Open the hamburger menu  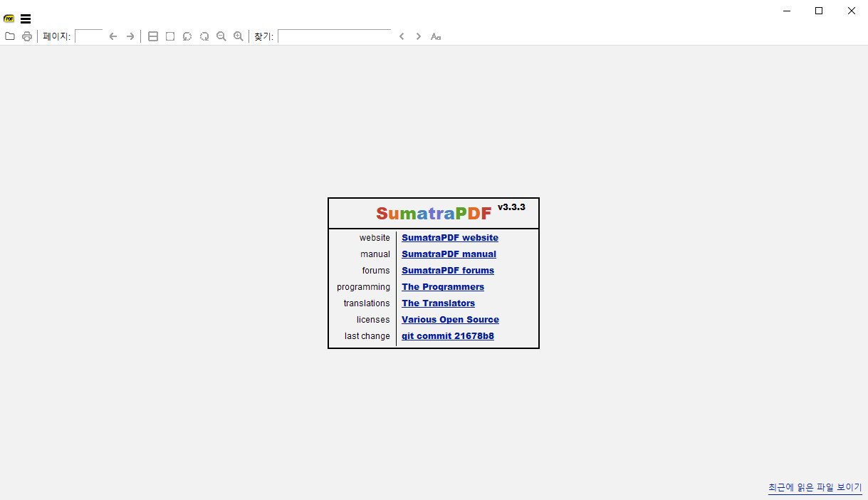(x=26, y=19)
